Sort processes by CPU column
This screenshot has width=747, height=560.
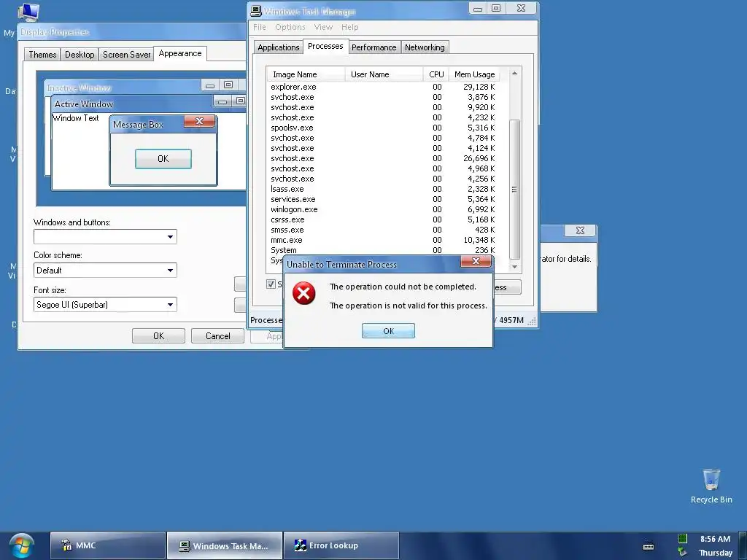[x=436, y=74]
